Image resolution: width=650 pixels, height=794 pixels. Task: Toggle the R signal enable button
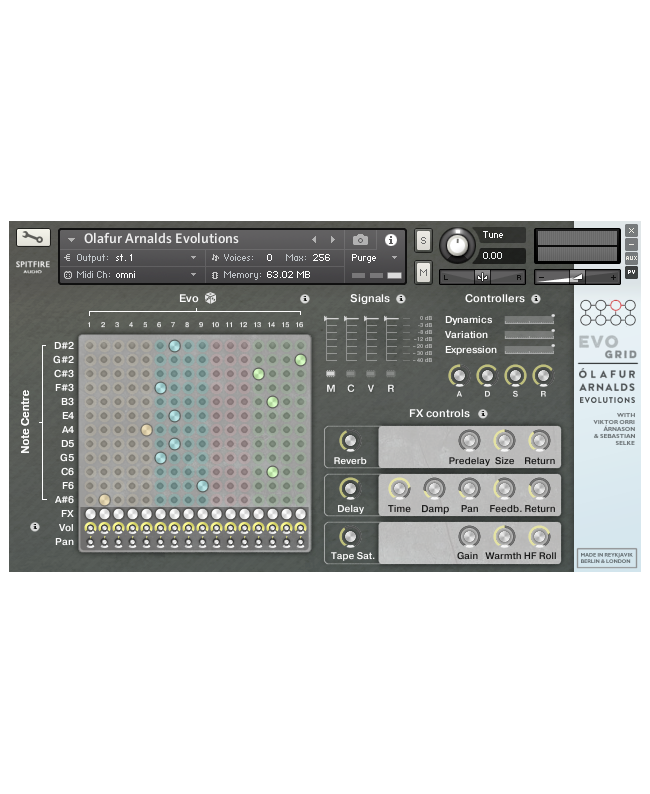(391, 374)
